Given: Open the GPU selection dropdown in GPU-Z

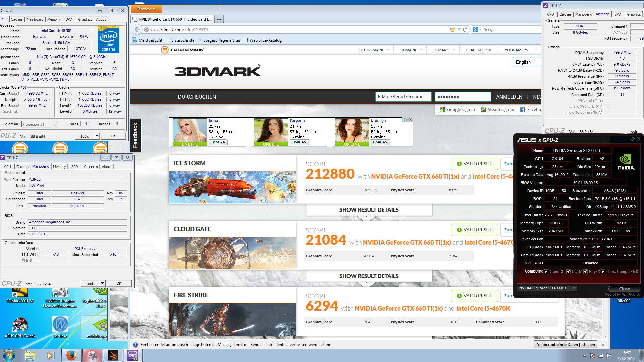Looking at the screenshot, I should (x=547, y=288).
